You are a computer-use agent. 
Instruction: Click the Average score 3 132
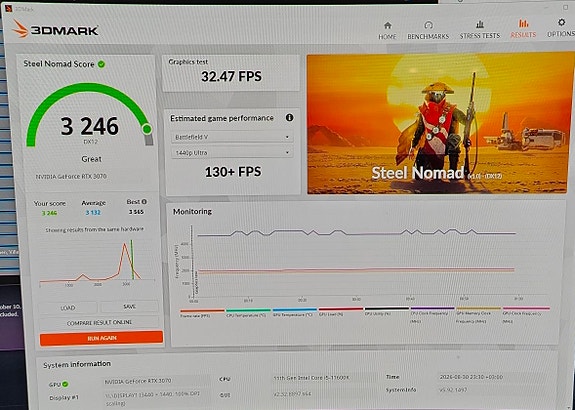(93, 212)
